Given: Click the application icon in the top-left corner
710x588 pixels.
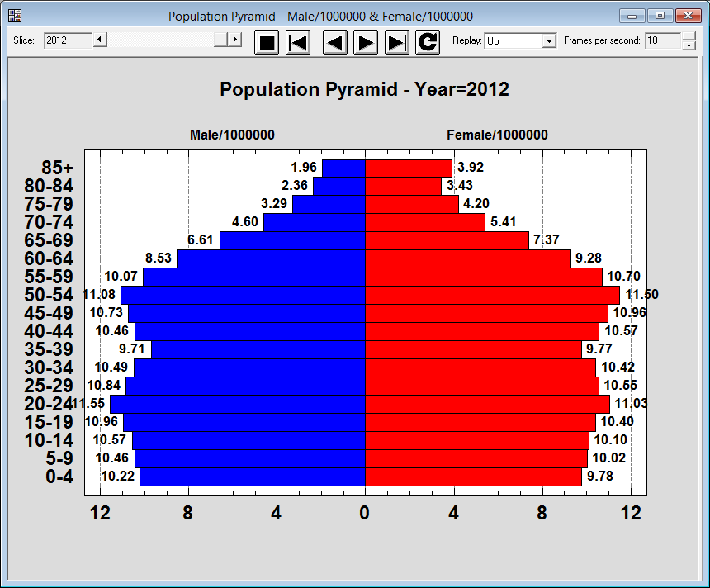Looking at the screenshot, I should [16, 15].
